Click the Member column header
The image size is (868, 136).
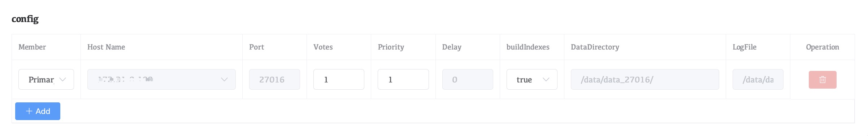pyautogui.click(x=32, y=47)
